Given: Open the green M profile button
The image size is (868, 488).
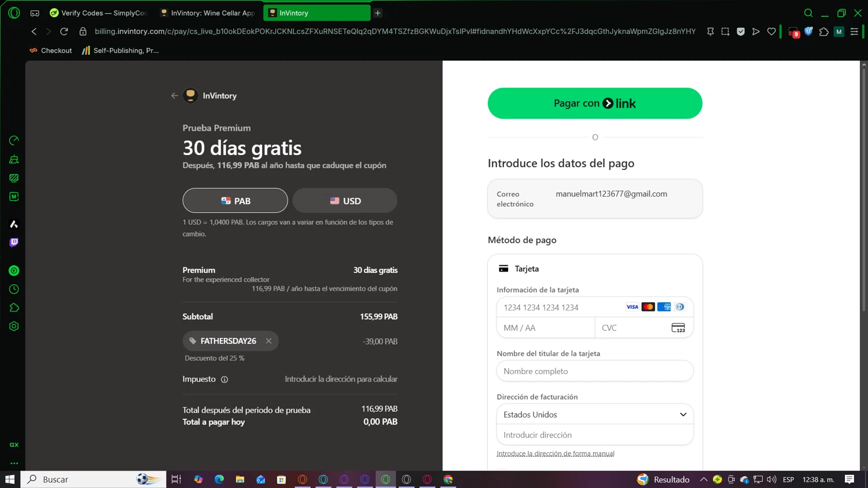Looking at the screenshot, I should pyautogui.click(x=839, y=32).
